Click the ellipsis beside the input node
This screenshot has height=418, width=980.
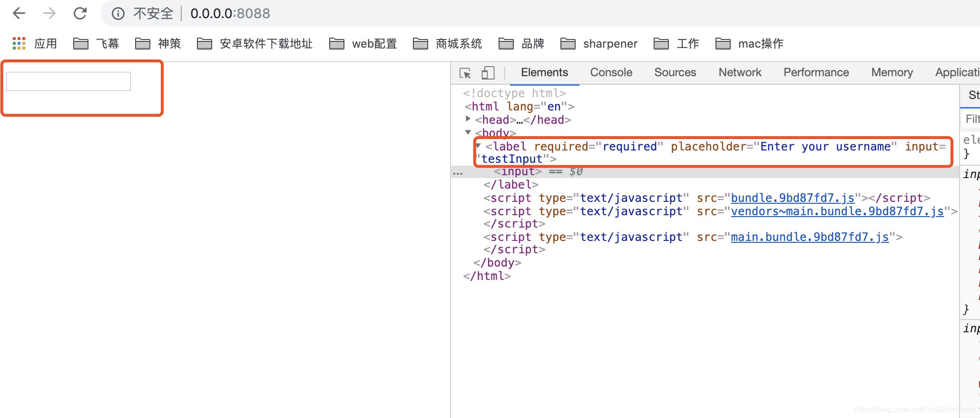coord(458,173)
